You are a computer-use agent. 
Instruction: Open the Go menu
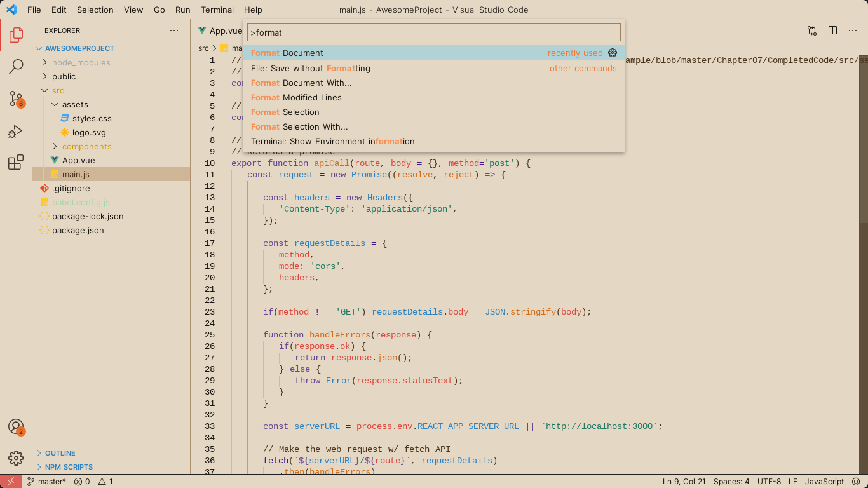click(x=159, y=10)
